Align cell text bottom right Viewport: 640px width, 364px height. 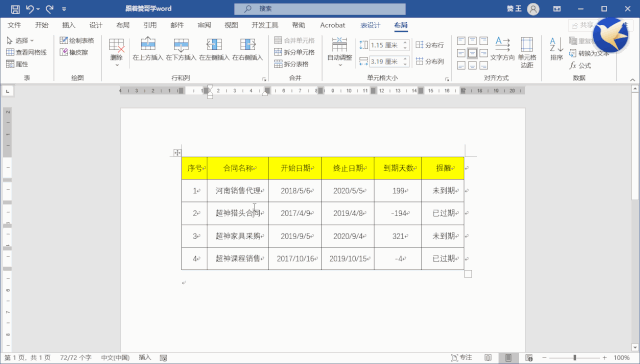tap(483, 65)
